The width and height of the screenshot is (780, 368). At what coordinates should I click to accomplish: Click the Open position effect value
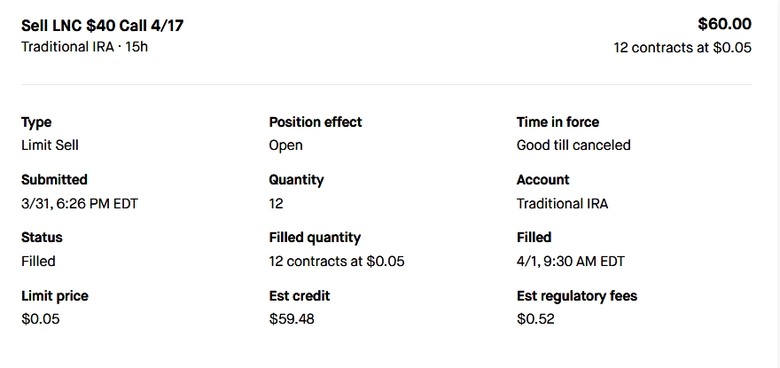point(286,146)
